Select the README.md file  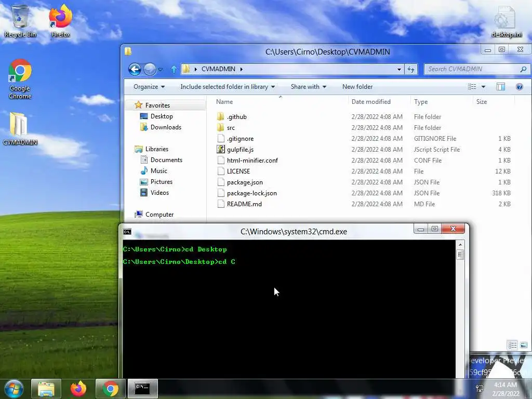(x=244, y=204)
